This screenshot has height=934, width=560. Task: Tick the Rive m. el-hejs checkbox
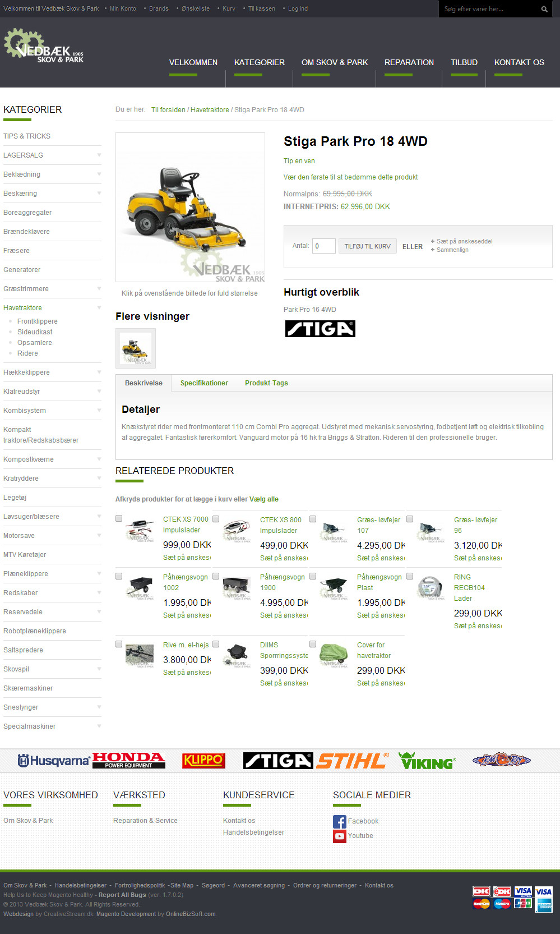pyautogui.click(x=119, y=644)
